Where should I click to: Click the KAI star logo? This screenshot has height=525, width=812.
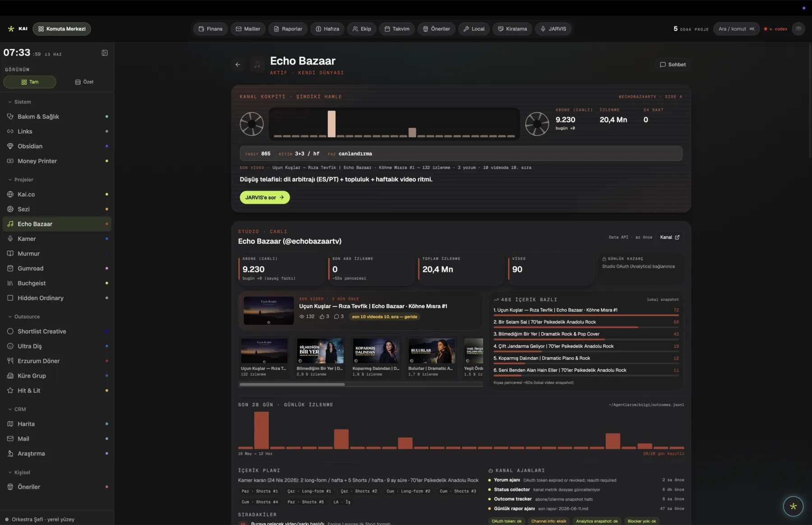(11, 29)
